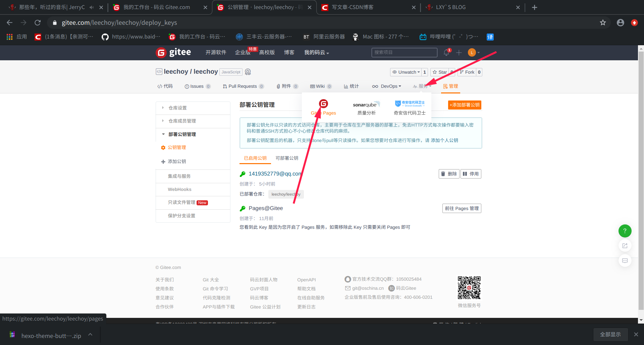
Task: Open the Unwatch dropdown
Action: [x=406, y=72]
